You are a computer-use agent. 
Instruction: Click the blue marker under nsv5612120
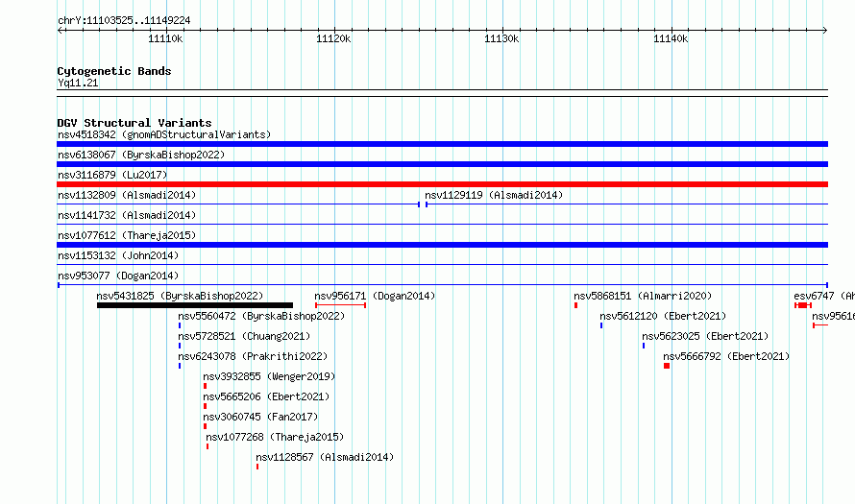601,325
